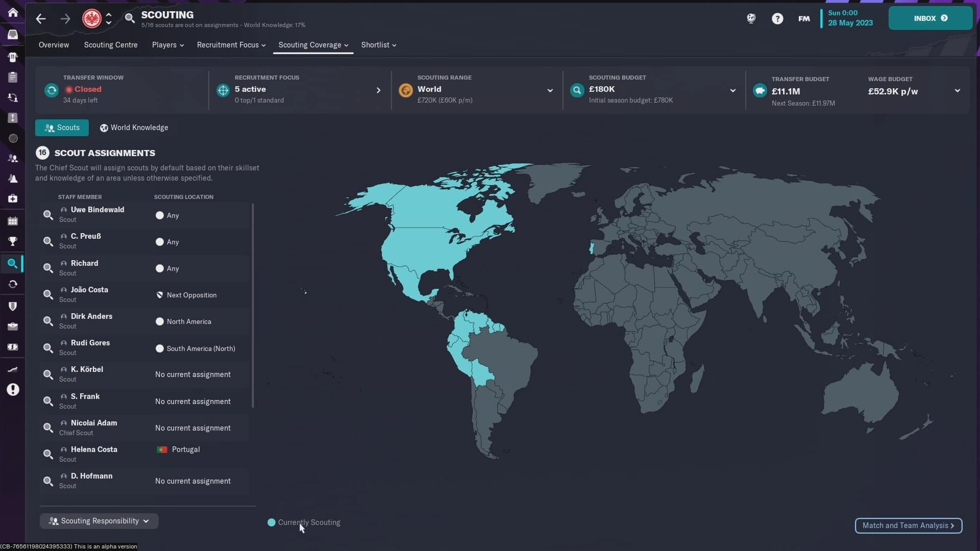Open the Home screen from sidebar
The height and width of the screenshot is (551, 980).
(x=13, y=12)
